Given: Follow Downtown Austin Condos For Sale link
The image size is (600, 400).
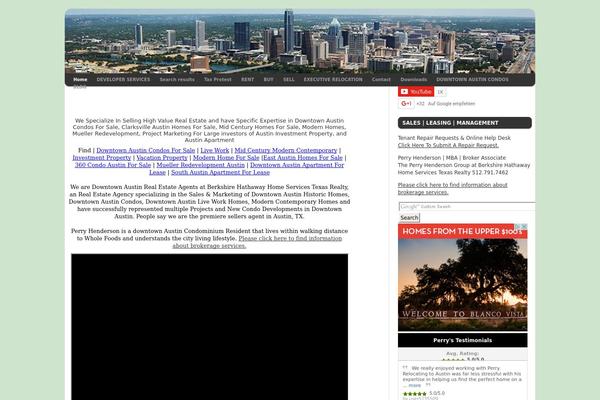Looking at the screenshot, I should 145,150.
